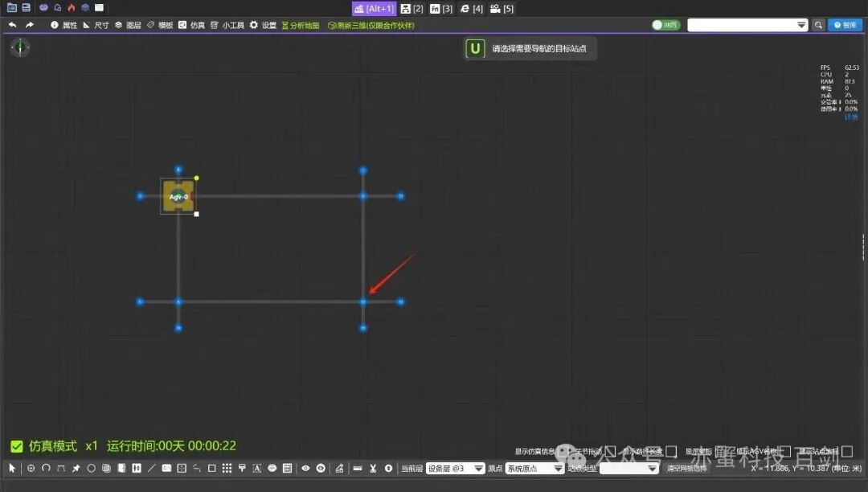
Task: Open the 仿真 menu
Action: tap(191, 25)
